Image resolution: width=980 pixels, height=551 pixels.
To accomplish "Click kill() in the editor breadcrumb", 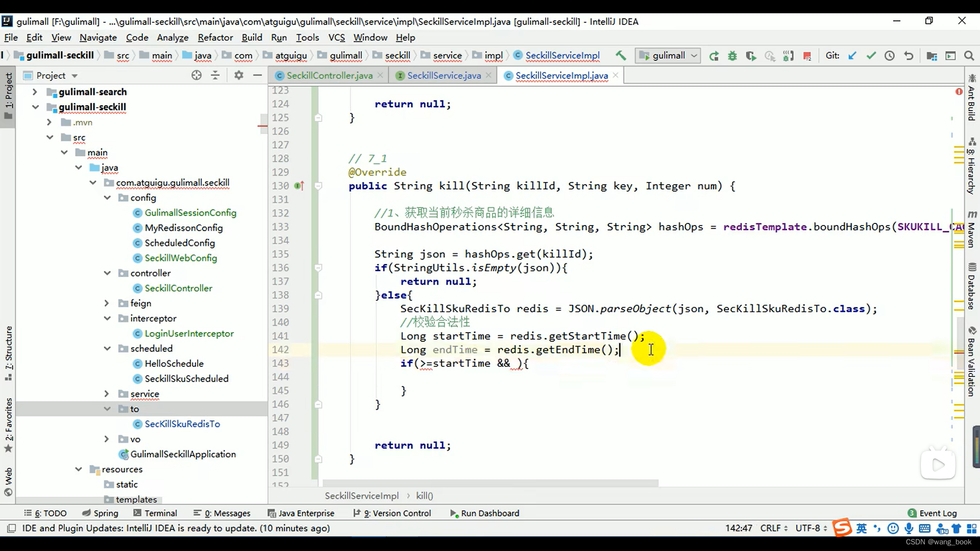I will point(424,496).
